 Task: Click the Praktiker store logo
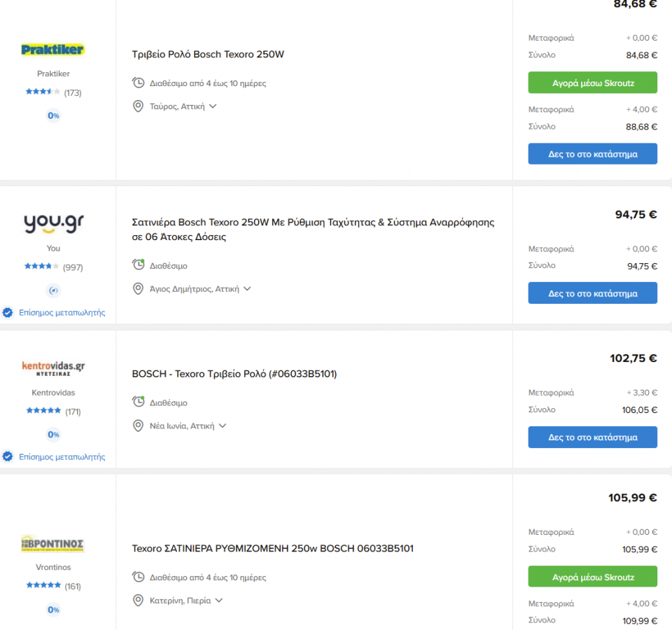53,50
